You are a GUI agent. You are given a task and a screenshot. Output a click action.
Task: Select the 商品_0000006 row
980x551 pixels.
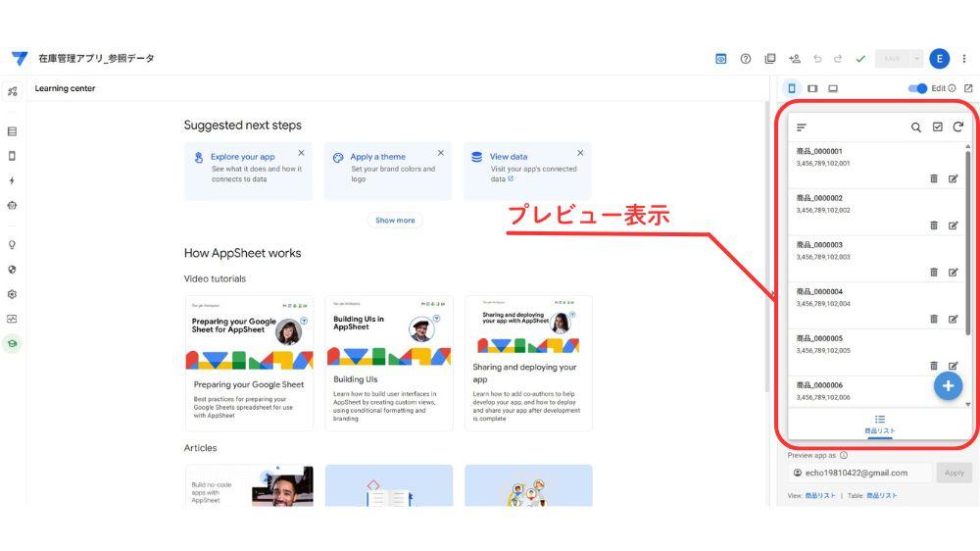coord(876,391)
